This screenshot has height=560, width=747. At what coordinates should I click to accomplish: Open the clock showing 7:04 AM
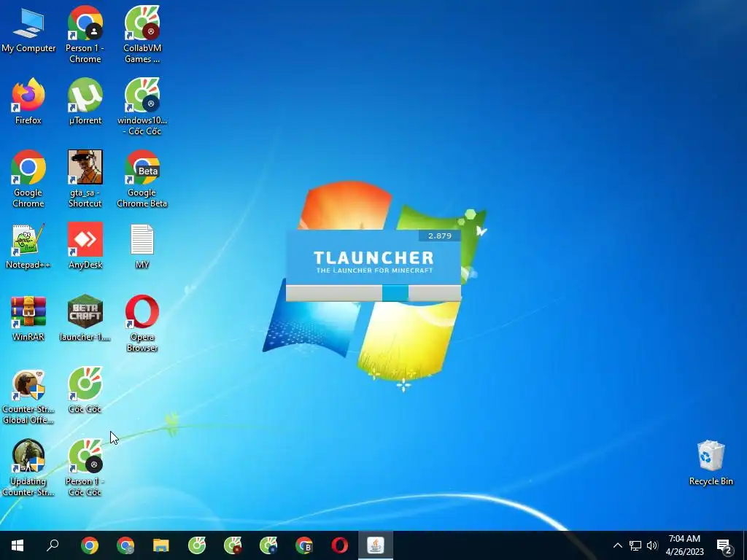684,545
